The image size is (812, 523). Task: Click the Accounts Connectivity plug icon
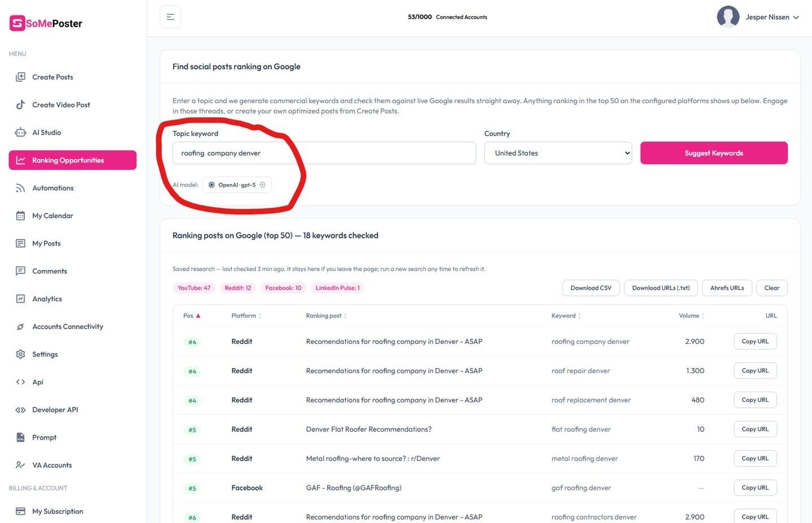20,327
